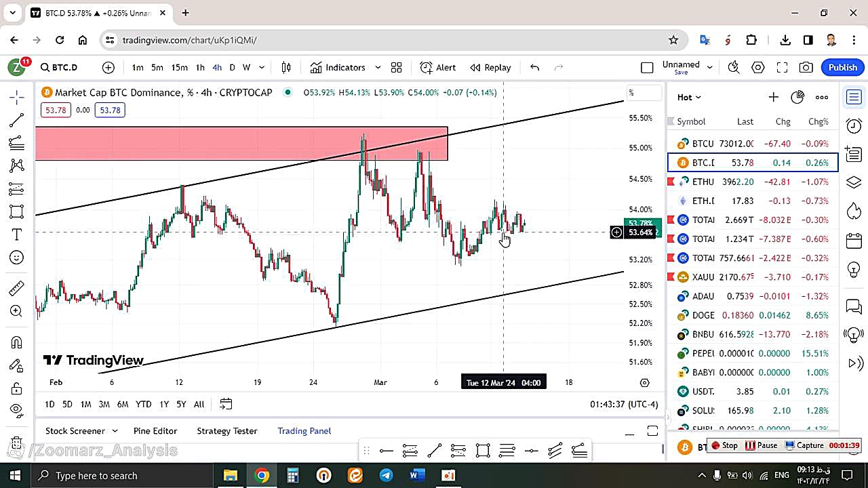This screenshot has width=868, height=488.
Task: Open chats speech bubble icon
Action: (x=854, y=306)
